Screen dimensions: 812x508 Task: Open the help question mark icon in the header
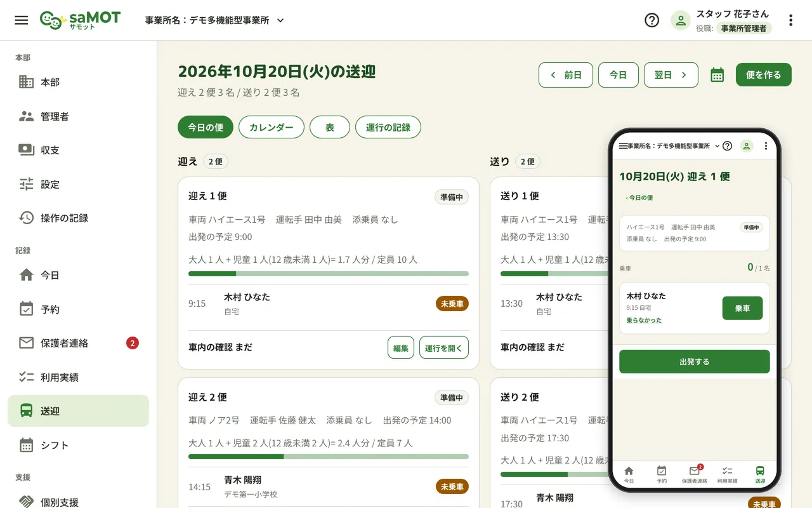coord(652,20)
